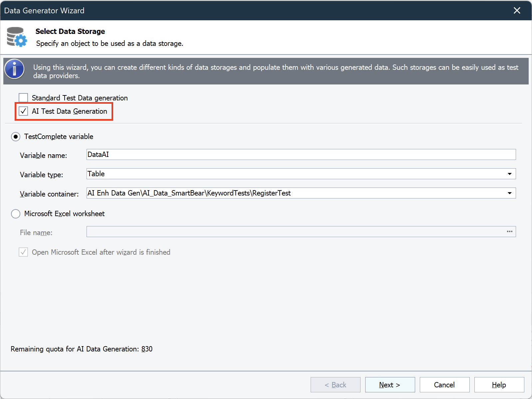The height and width of the screenshot is (399, 532).
Task: Uncheck AI Test Data Generation
Action: coord(23,111)
